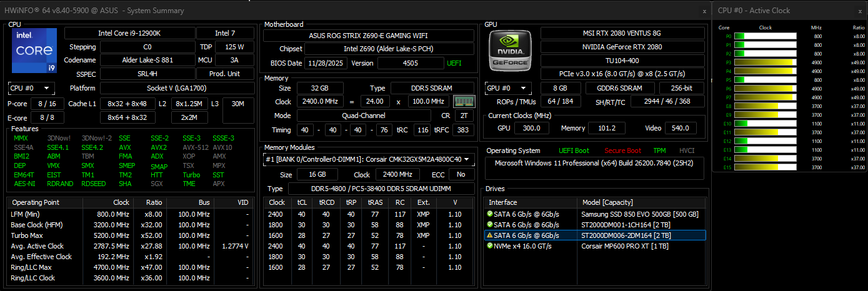Click the green status icon for Samsung SSD 850 EVO
This screenshot has width=868, height=291.
490,214
